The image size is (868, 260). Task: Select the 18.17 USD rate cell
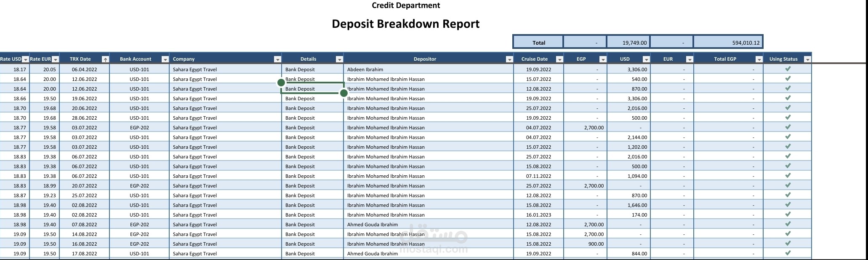coord(15,70)
